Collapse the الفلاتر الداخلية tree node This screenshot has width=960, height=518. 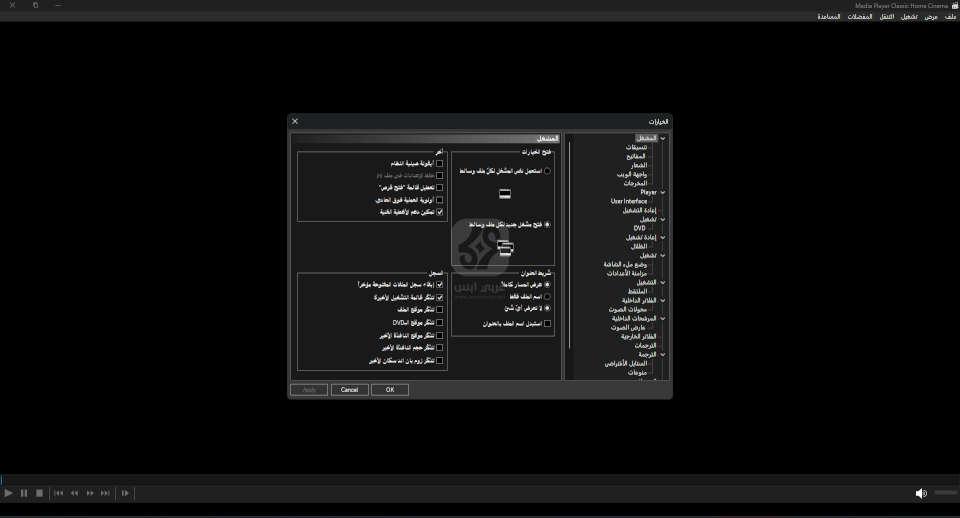point(662,301)
